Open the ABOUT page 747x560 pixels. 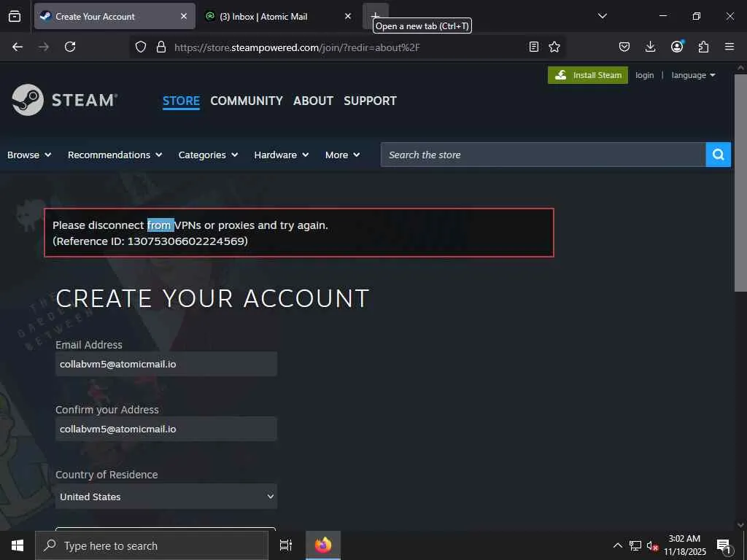[313, 101]
